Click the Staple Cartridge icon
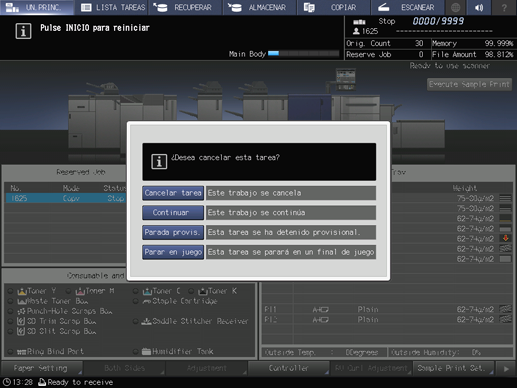 coord(147,302)
